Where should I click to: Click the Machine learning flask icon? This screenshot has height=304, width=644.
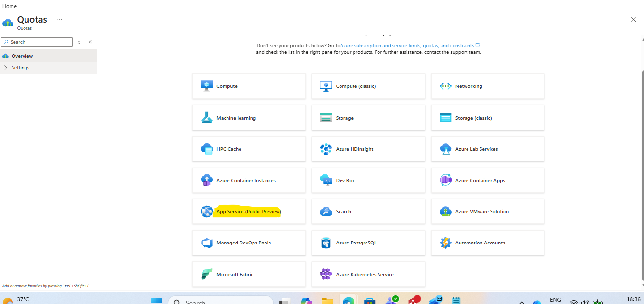(206, 118)
